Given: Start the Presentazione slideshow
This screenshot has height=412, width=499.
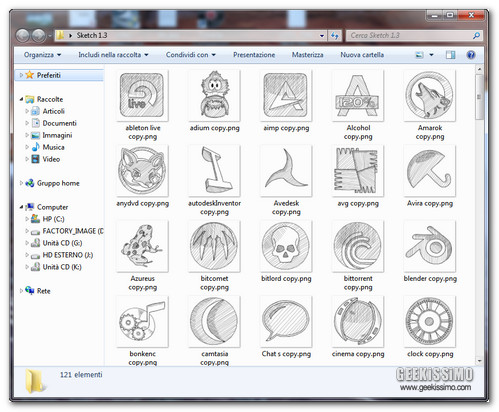Looking at the screenshot, I should pyautogui.click(x=254, y=55).
